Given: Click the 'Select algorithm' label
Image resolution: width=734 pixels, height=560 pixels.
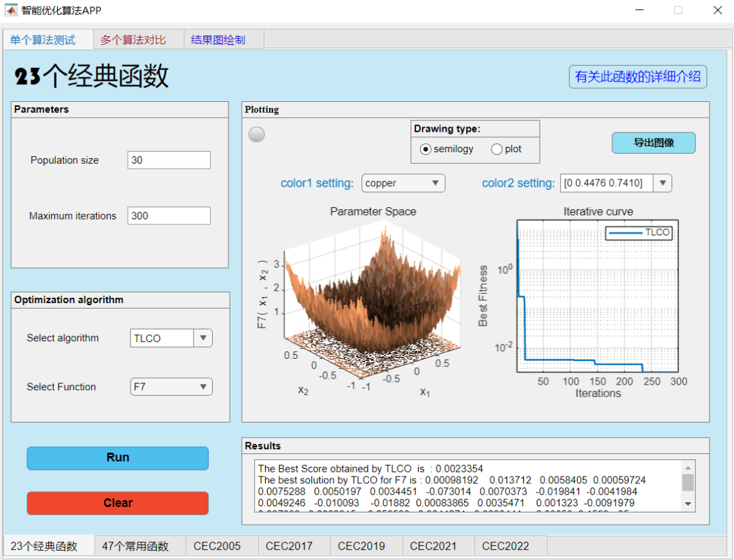Looking at the screenshot, I should point(63,338).
